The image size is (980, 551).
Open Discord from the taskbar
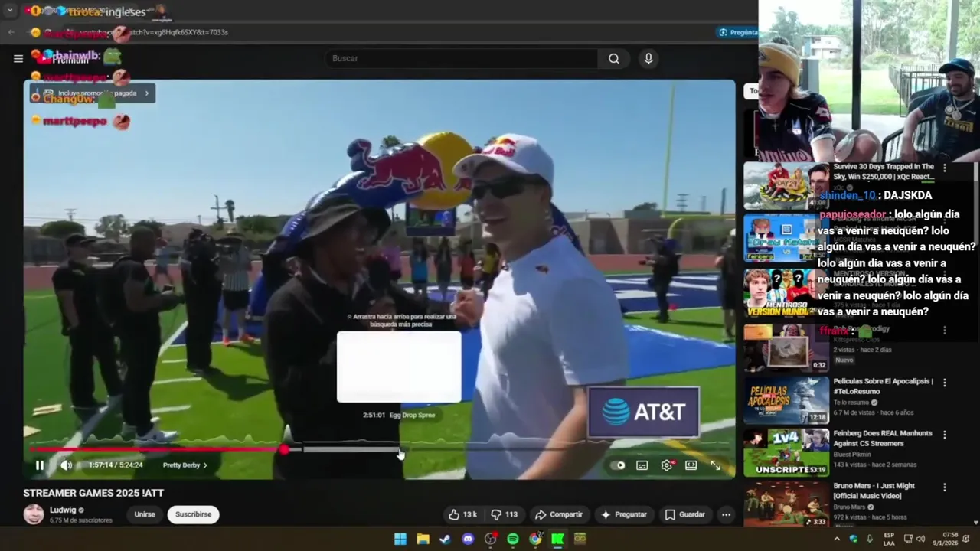(468, 539)
